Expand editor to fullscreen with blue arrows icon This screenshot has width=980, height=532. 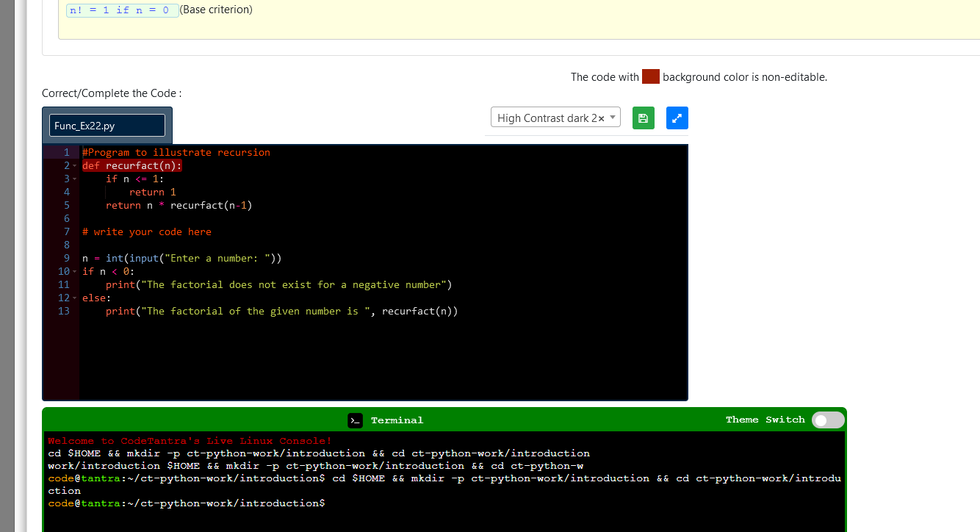(x=677, y=118)
